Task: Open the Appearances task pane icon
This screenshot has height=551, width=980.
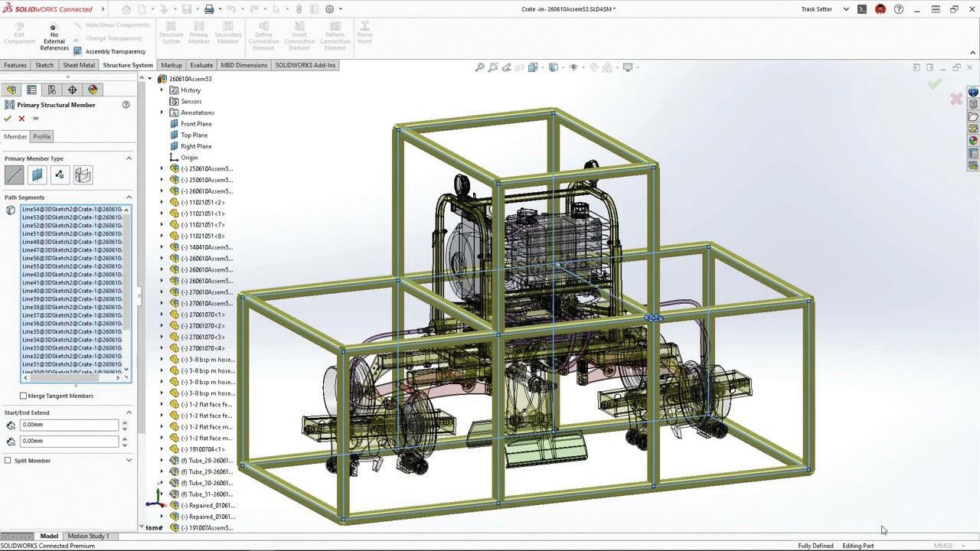Action: click(973, 141)
